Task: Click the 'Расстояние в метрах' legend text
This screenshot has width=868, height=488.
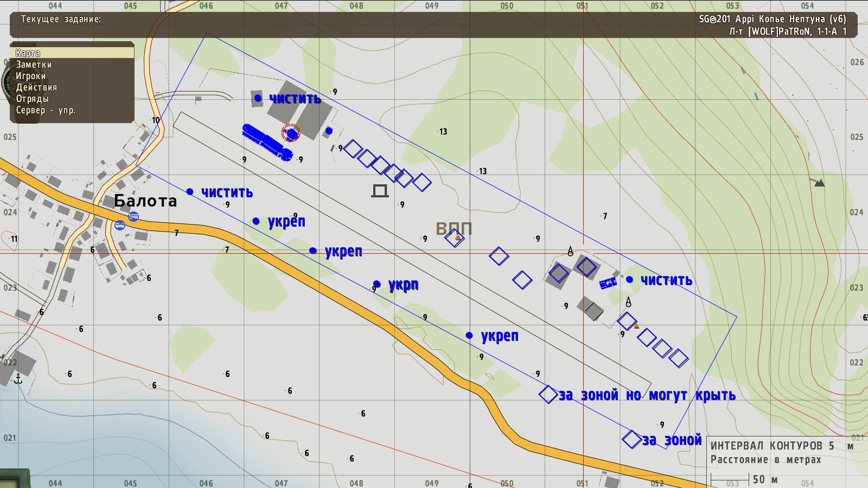Action: coord(766,460)
